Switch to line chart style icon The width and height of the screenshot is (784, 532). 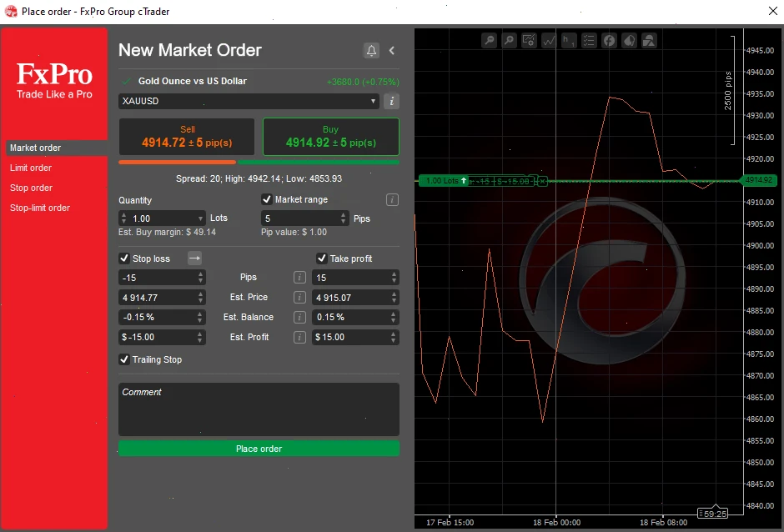[x=550, y=39]
